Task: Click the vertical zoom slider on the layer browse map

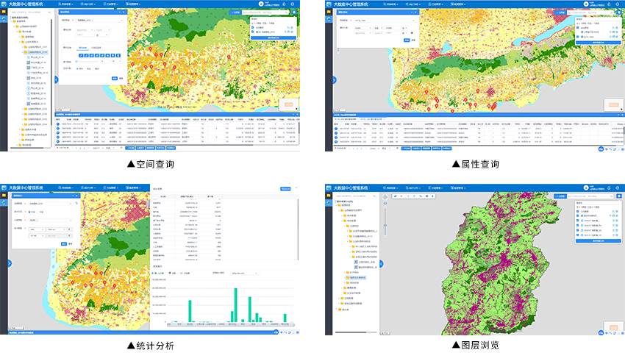Action: 384,221
